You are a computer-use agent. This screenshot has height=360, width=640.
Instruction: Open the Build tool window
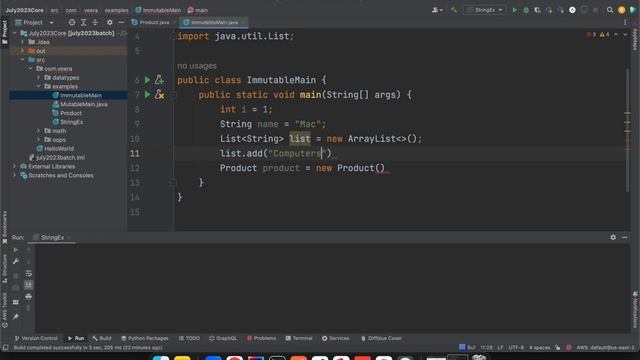pos(102,338)
